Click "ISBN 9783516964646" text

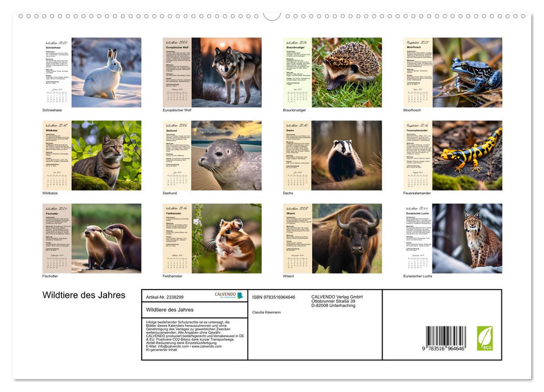(274, 297)
